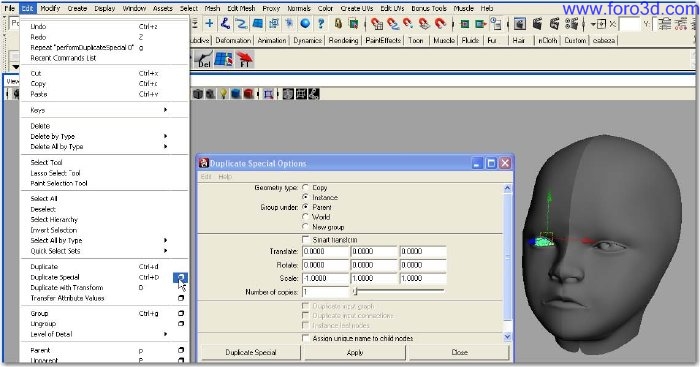Image resolution: width=700 pixels, height=367 pixels.
Task: Click the first Translate value field
Action: [325, 251]
